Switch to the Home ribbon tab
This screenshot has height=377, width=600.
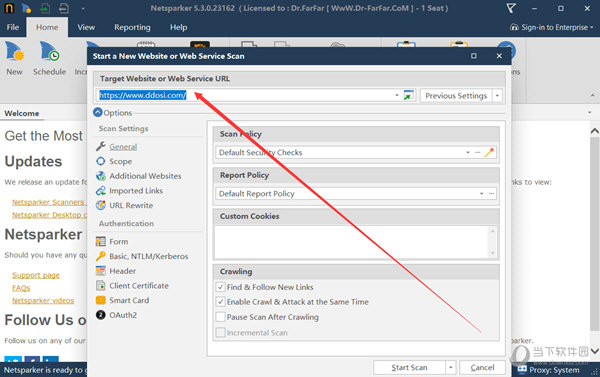tap(47, 27)
